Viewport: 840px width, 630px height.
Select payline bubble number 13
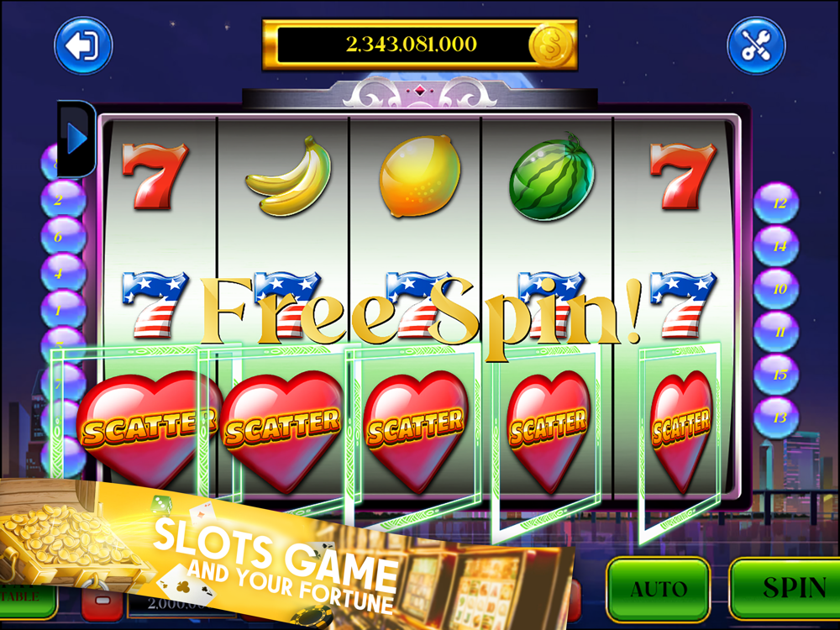[776, 417]
